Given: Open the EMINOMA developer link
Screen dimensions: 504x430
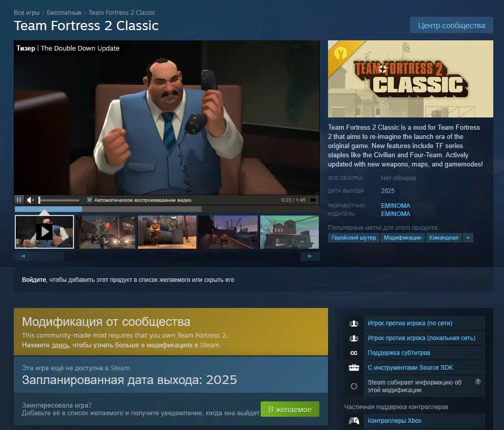Looking at the screenshot, I should [x=396, y=205].
